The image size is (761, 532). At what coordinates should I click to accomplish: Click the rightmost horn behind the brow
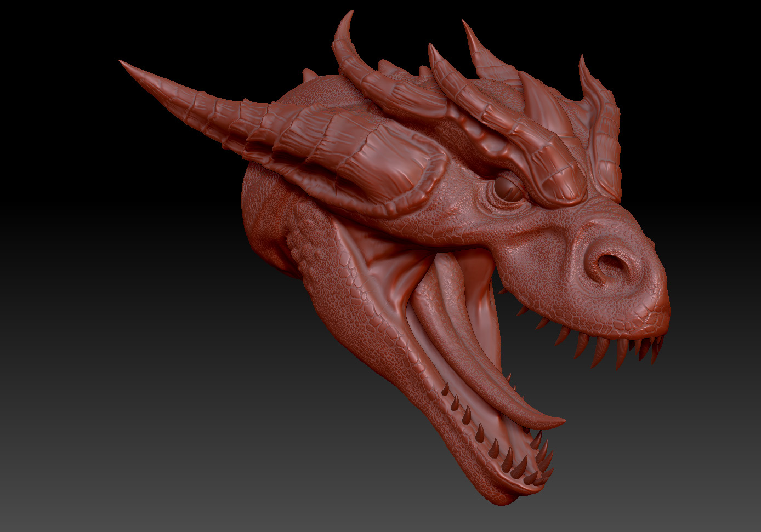[x=600, y=126]
